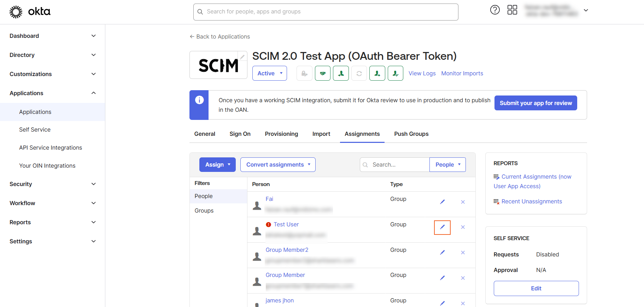Click the user with checkmark icon button
The height and width of the screenshot is (307, 644).
point(396,73)
